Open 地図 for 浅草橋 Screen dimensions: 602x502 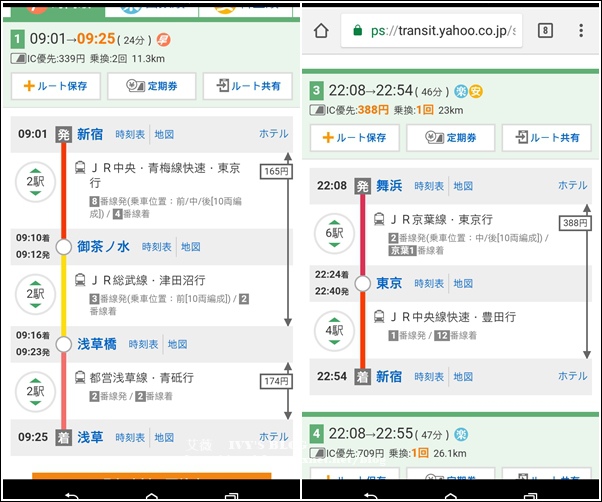(177, 344)
